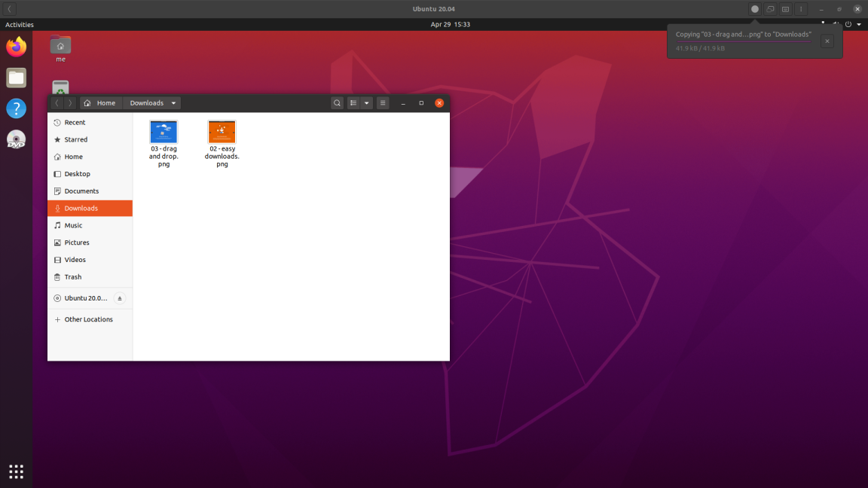Open the view zoom options dropdown

367,102
